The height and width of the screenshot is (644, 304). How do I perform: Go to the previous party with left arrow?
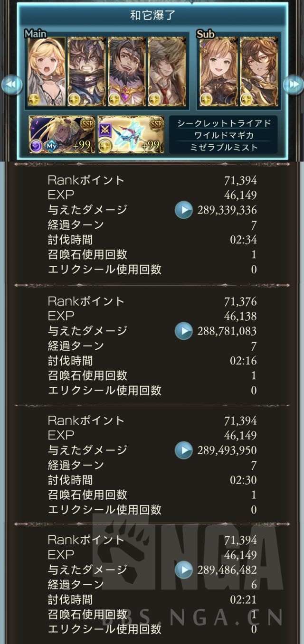(x=11, y=85)
